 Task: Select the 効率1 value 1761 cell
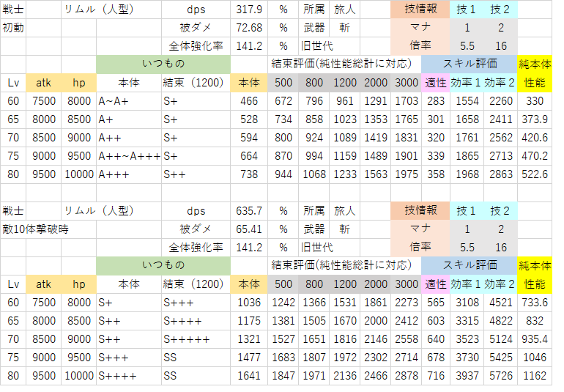(x=467, y=138)
